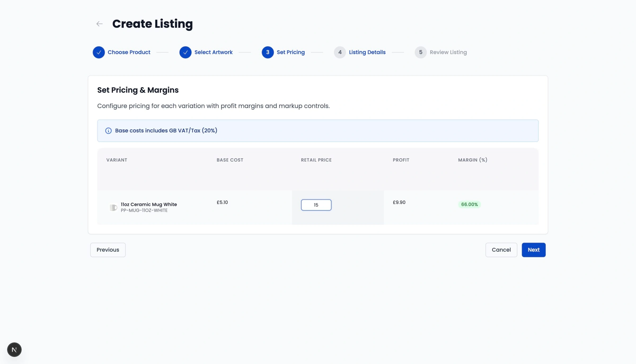Click the Set Pricing step label
Screen dimensions: 636x364
point(291,52)
